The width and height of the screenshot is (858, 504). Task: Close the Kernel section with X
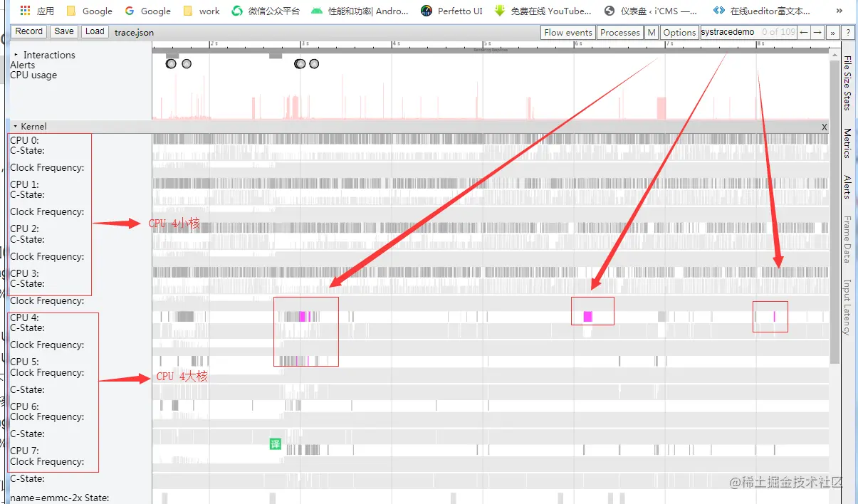click(825, 127)
